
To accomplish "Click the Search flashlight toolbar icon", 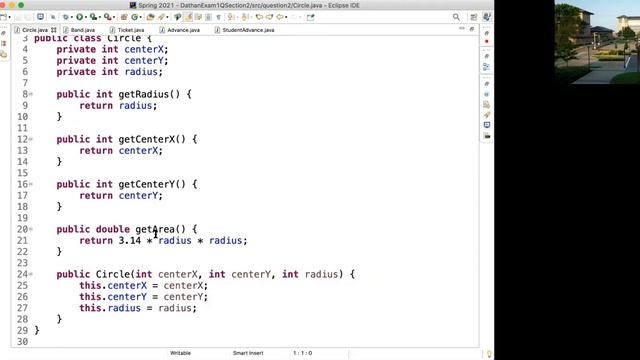I will 162,17.
